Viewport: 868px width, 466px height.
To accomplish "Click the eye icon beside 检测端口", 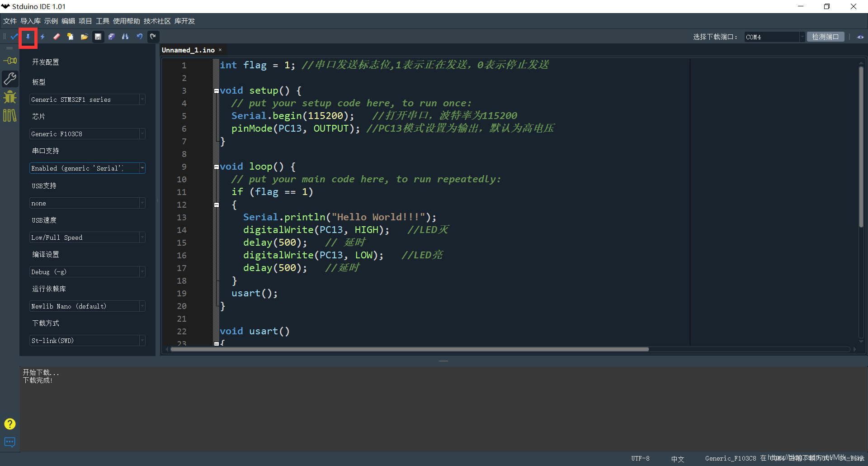I will tap(860, 37).
